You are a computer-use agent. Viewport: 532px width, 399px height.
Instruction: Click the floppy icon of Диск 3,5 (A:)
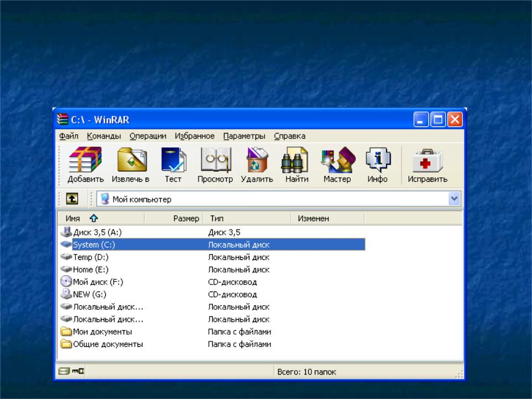66,232
